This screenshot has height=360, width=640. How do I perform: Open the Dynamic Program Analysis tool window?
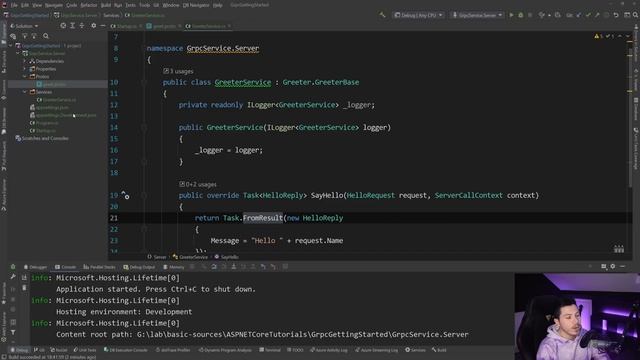225,350
